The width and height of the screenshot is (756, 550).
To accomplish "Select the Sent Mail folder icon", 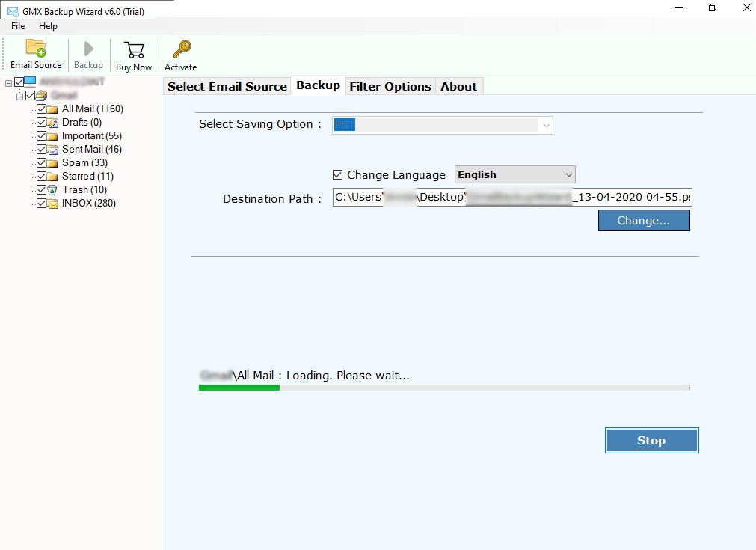I will 52,150.
